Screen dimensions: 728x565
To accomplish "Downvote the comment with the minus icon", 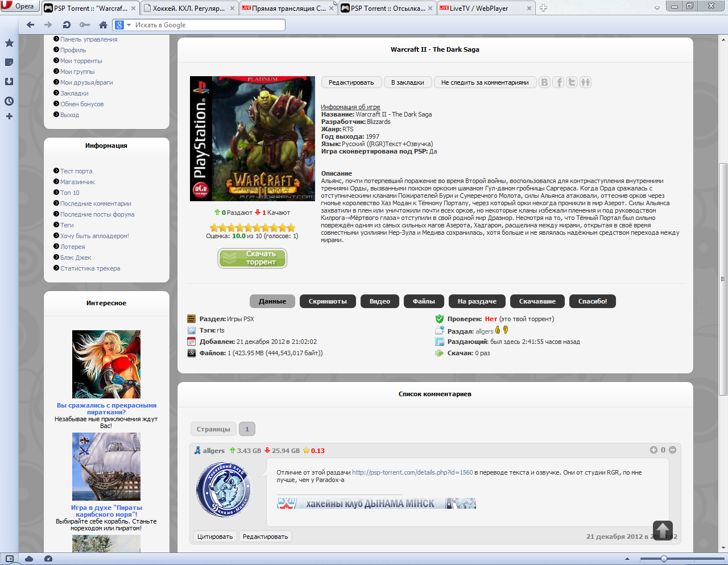I will coord(672,450).
